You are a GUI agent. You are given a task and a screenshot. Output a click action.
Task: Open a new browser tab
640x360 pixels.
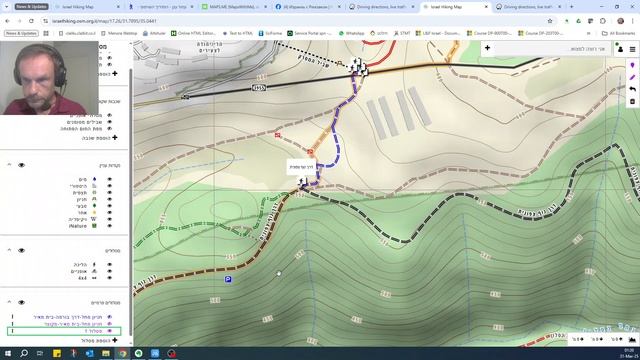pyautogui.click(x=571, y=7)
